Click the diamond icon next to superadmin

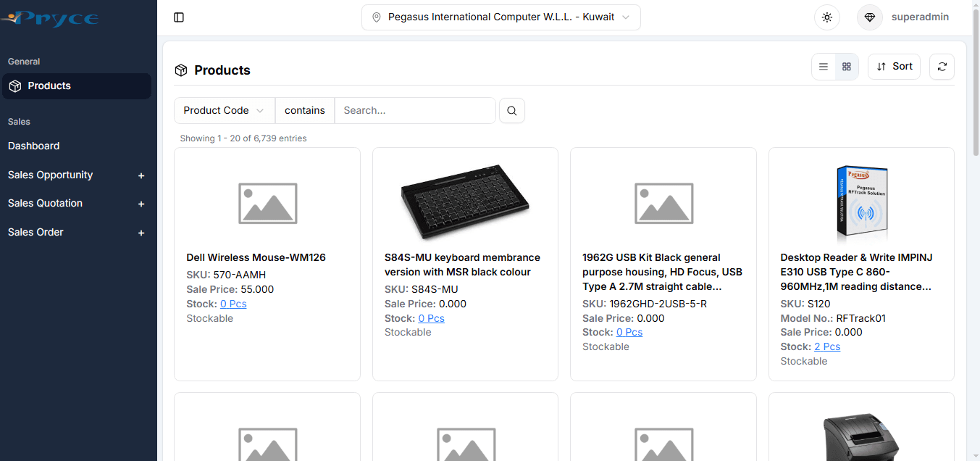click(869, 17)
